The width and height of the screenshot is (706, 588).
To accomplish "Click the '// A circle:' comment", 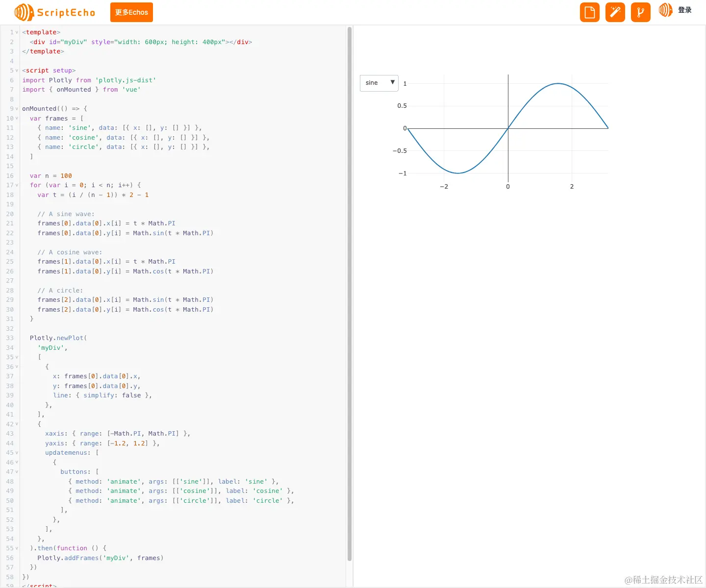I will [x=60, y=291].
